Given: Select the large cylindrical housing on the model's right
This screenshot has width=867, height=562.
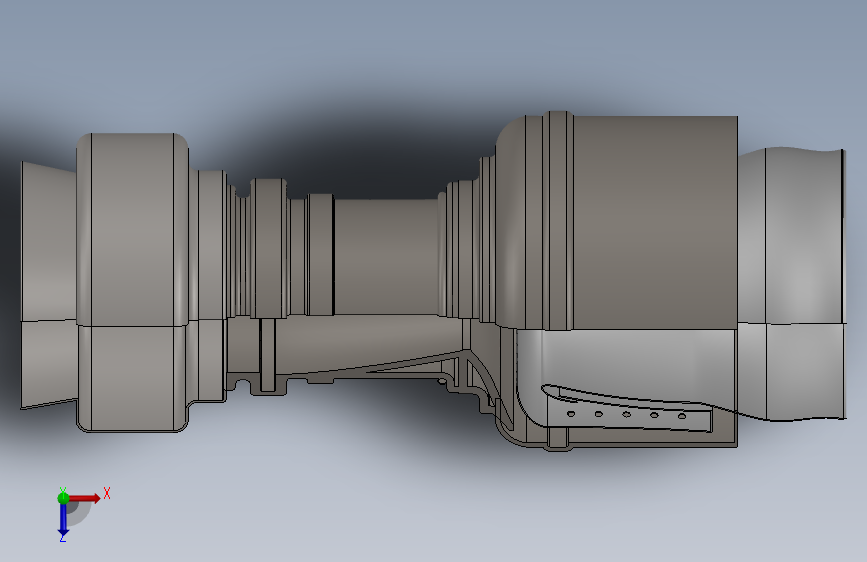Looking at the screenshot, I should pos(655,222).
